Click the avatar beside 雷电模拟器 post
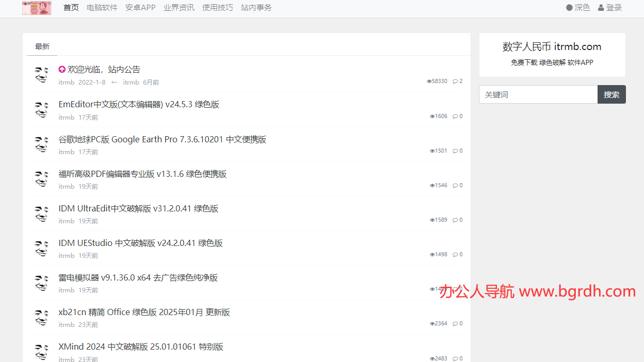This screenshot has width=644, height=362. [41, 283]
